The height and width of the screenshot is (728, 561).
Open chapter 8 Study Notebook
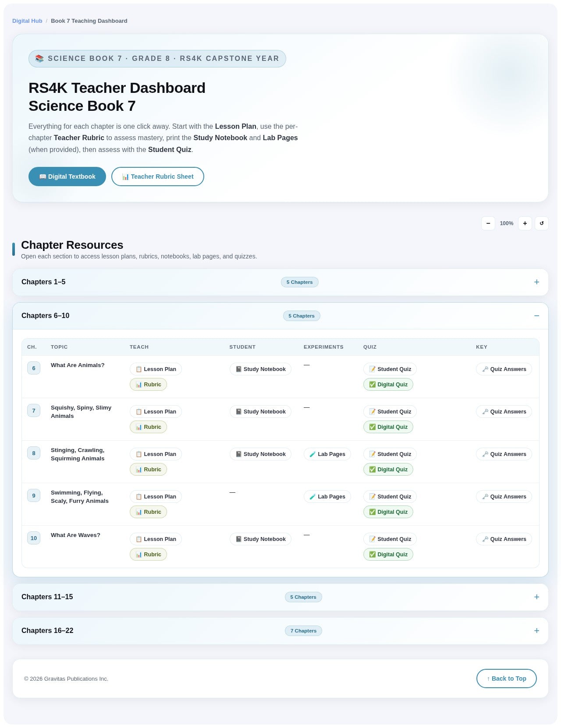click(x=260, y=454)
